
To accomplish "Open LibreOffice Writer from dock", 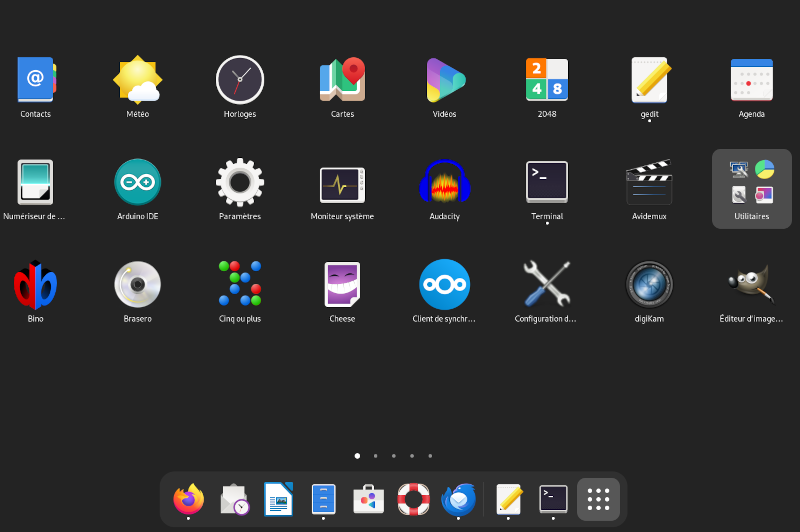I will coord(279,499).
